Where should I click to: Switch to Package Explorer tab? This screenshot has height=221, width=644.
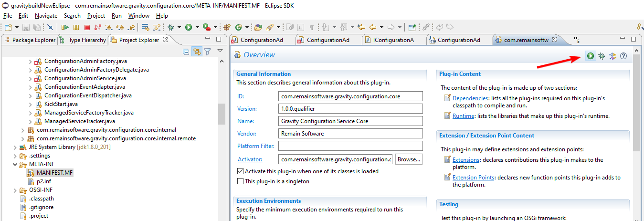pos(30,40)
